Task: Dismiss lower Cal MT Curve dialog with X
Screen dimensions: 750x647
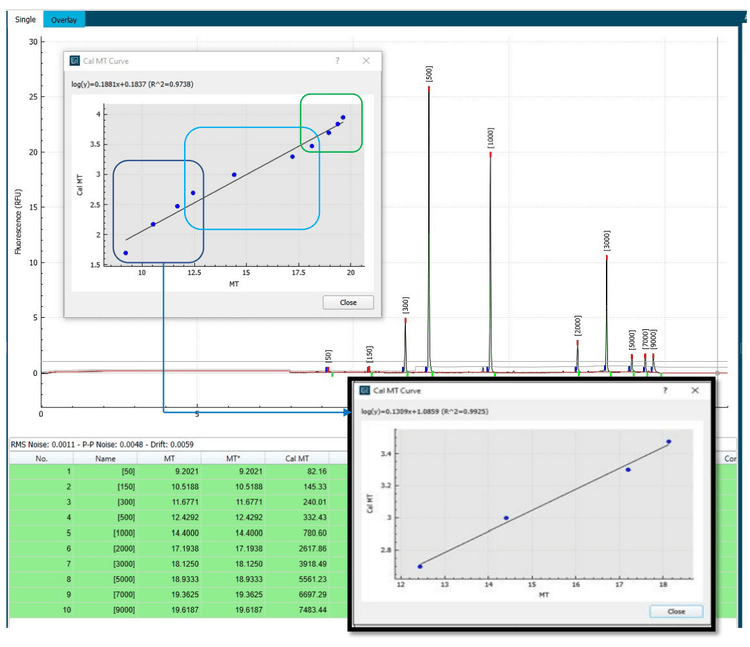Action: 695,391
